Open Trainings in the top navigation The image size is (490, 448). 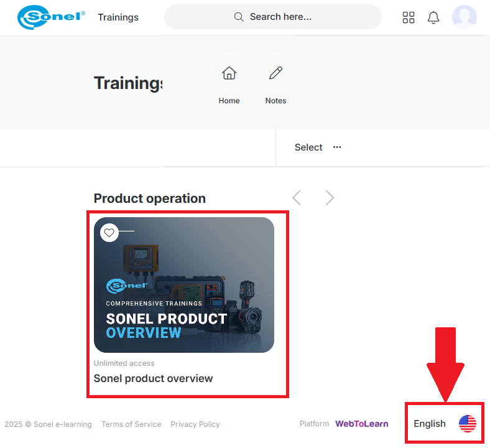[118, 17]
